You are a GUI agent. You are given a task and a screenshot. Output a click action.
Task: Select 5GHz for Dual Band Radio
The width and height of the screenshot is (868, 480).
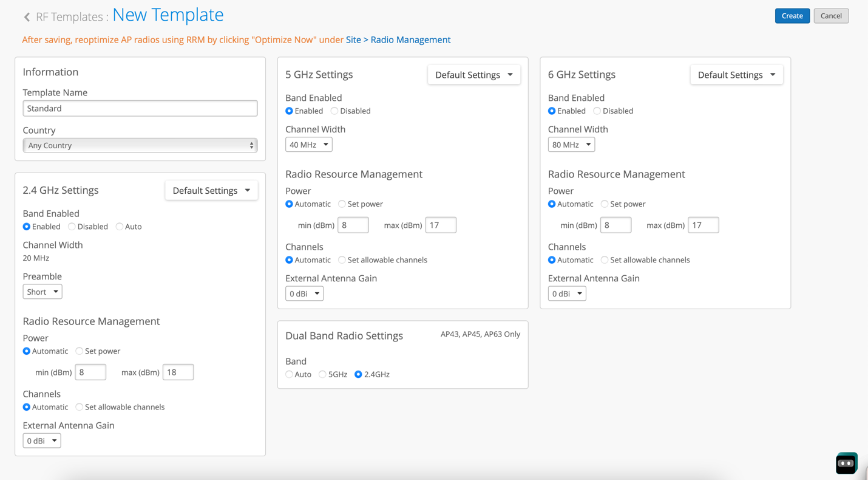[x=323, y=374]
